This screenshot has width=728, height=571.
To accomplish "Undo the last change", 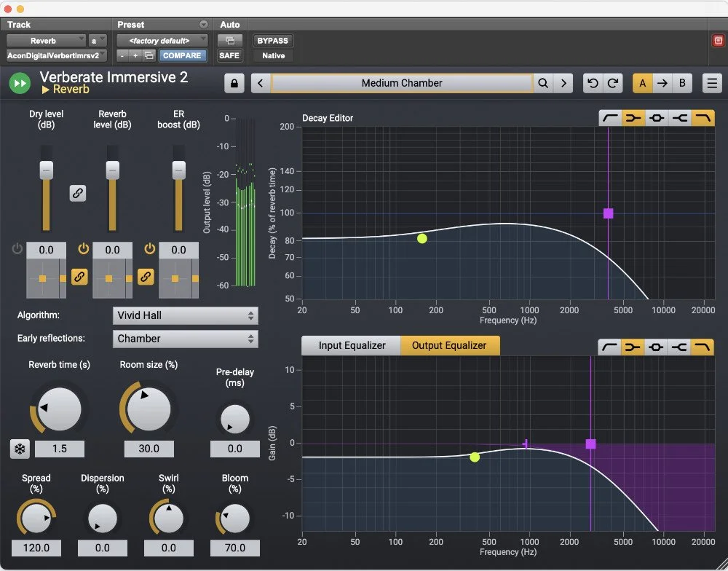I will click(593, 84).
